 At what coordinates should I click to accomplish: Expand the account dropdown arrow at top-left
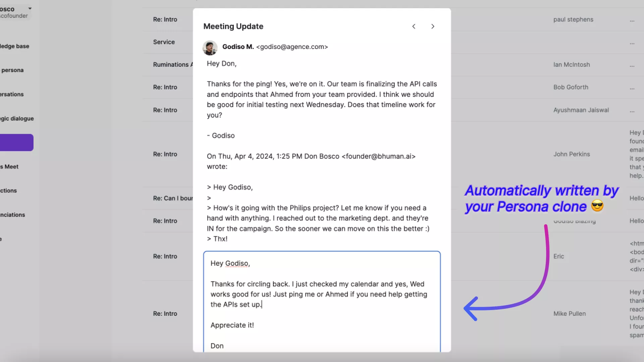pos(30,8)
